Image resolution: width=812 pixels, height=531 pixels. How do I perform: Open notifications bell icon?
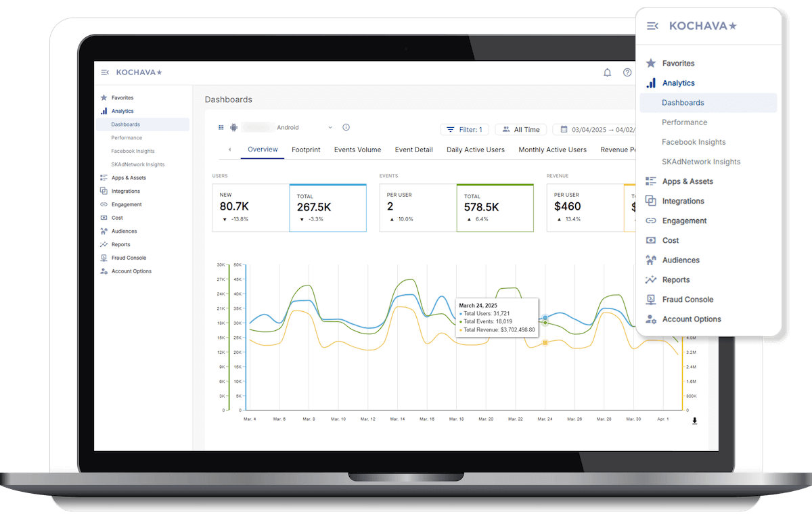click(607, 73)
